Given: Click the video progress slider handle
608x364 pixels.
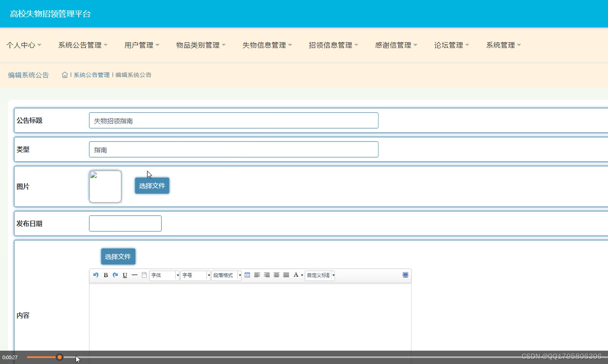Looking at the screenshot, I should [60, 357].
